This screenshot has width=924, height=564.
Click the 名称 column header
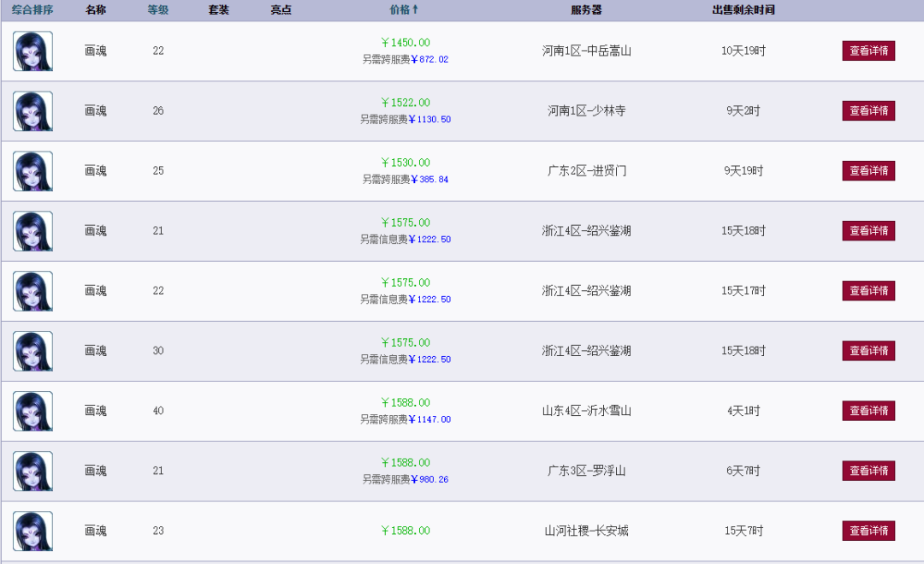click(x=96, y=10)
